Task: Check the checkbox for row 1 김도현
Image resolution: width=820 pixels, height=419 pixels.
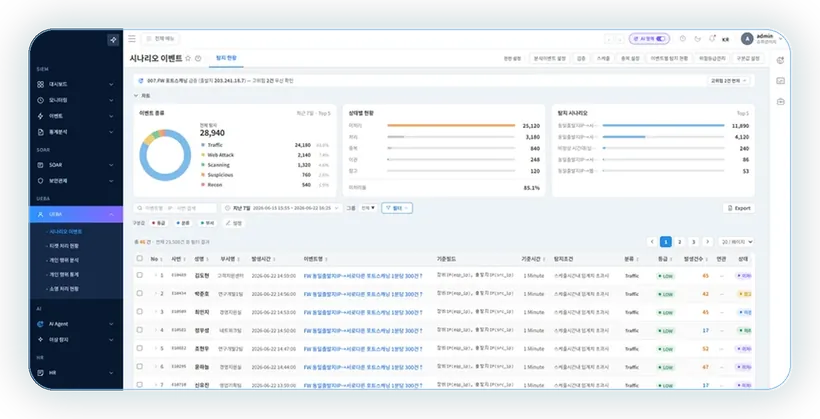Action: [140, 275]
